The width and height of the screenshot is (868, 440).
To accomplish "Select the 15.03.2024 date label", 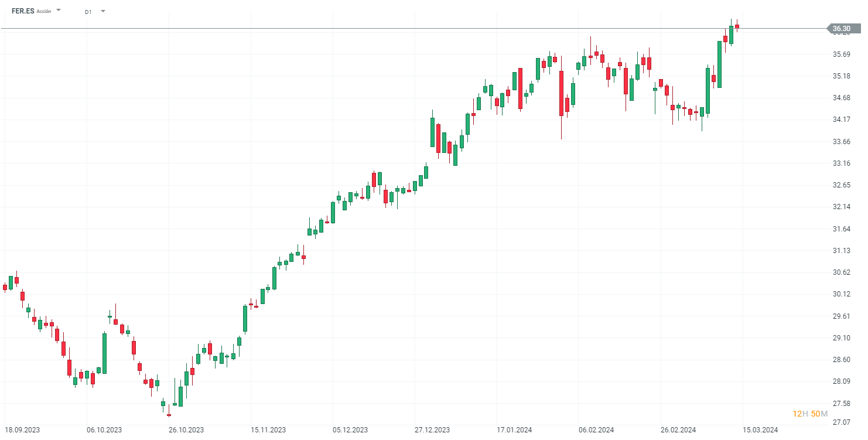I will 760,430.
